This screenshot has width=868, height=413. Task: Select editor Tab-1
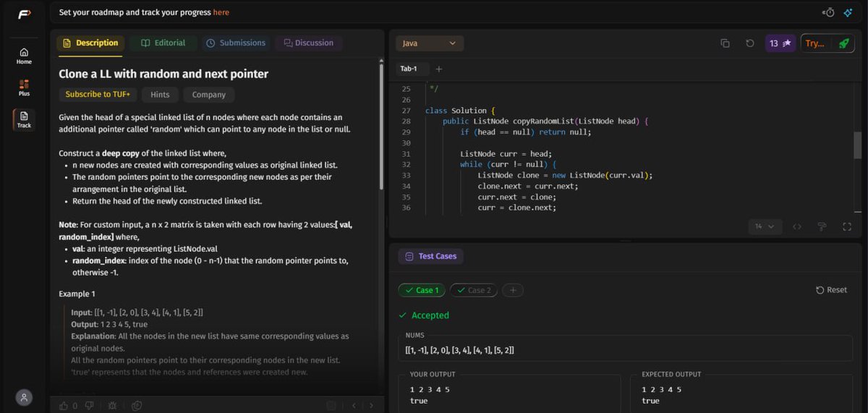point(409,69)
